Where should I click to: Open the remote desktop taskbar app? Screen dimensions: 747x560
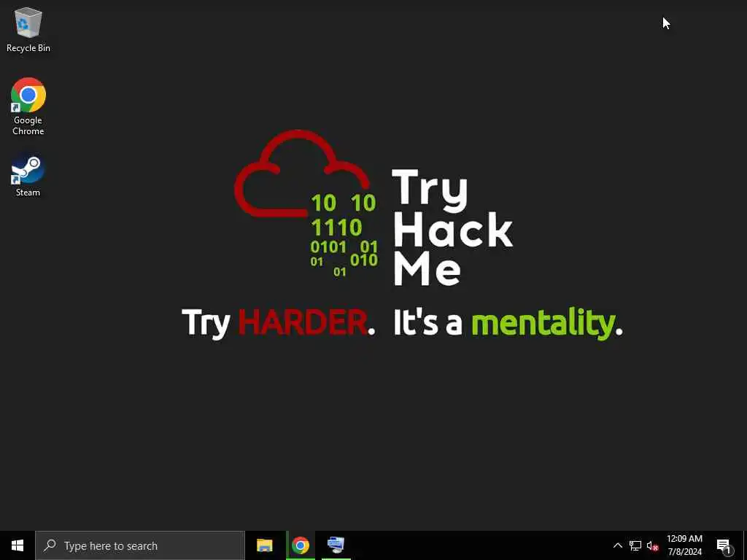pyautogui.click(x=336, y=545)
